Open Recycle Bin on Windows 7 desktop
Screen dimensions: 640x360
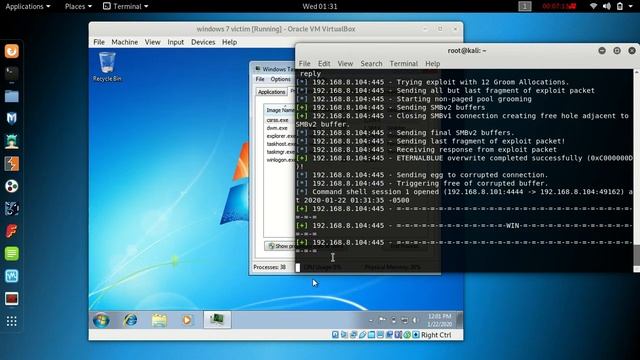[x=107, y=67]
